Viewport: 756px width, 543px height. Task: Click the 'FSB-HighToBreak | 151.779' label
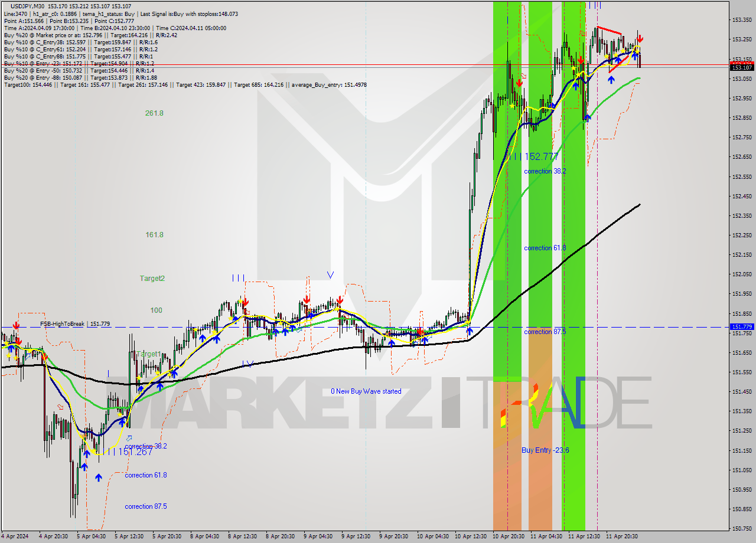tap(75, 324)
